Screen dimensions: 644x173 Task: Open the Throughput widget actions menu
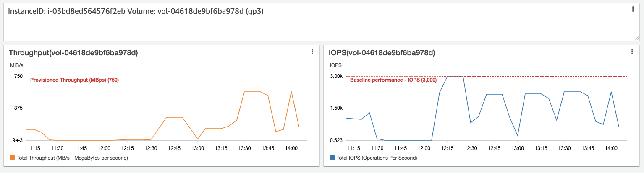point(312,52)
